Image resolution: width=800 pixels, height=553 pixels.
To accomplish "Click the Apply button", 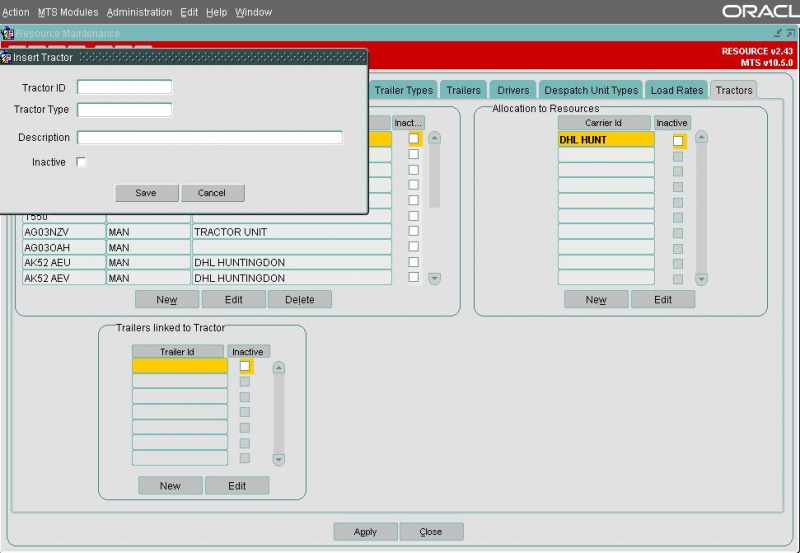I will [x=365, y=532].
